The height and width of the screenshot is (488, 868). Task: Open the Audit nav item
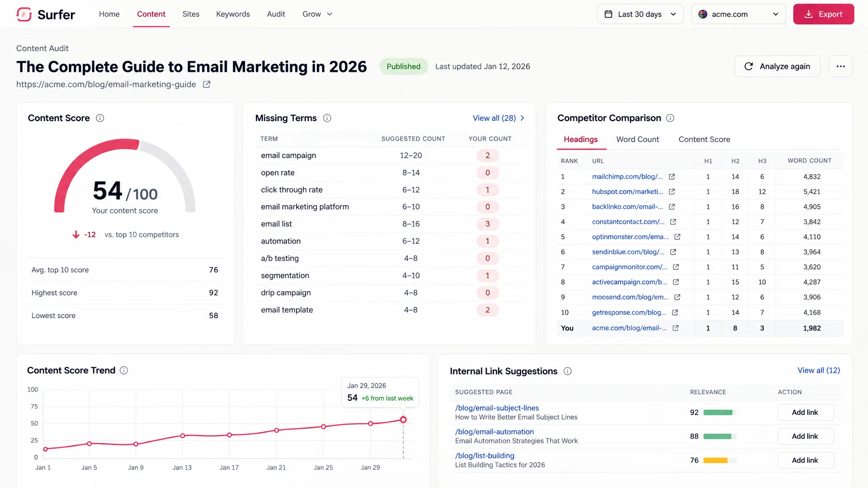[276, 14]
